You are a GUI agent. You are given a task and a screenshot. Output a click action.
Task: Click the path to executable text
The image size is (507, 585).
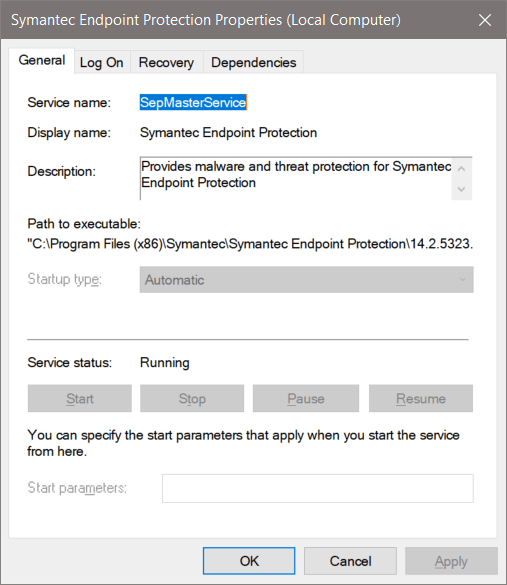click(x=250, y=244)
